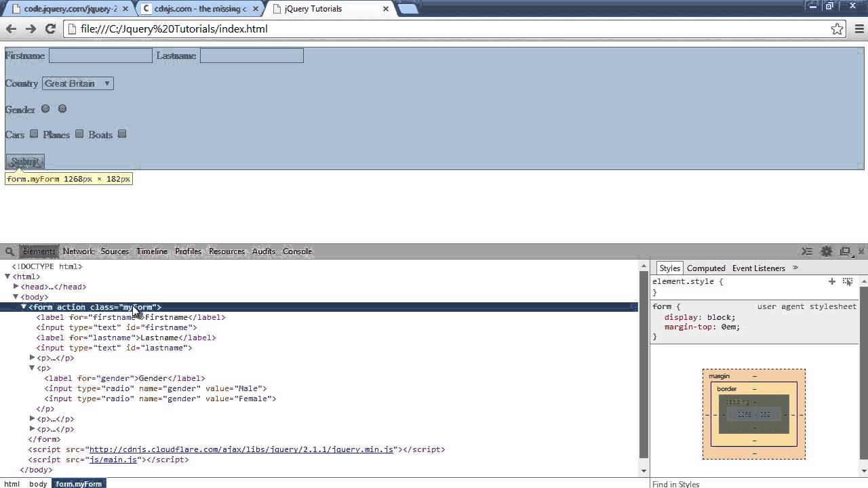Click the form.myForm breadcrumb

pyautogui.click(x=79, y=484)
